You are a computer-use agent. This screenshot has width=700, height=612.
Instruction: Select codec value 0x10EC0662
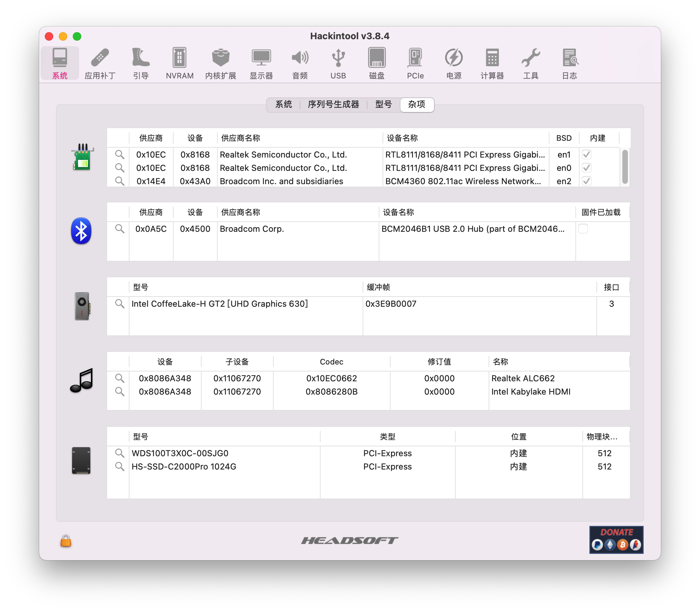pyautogui.click(x=331, y=378)
